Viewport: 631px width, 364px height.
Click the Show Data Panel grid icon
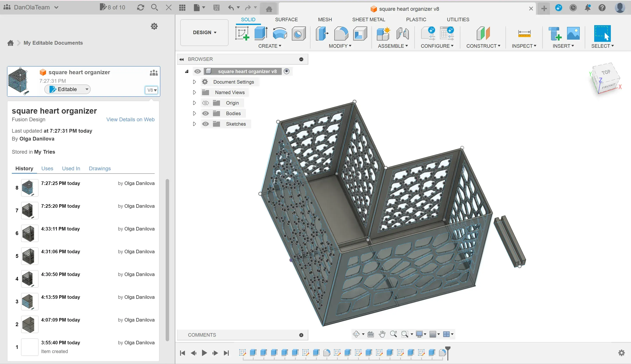[x=182, y=8]
